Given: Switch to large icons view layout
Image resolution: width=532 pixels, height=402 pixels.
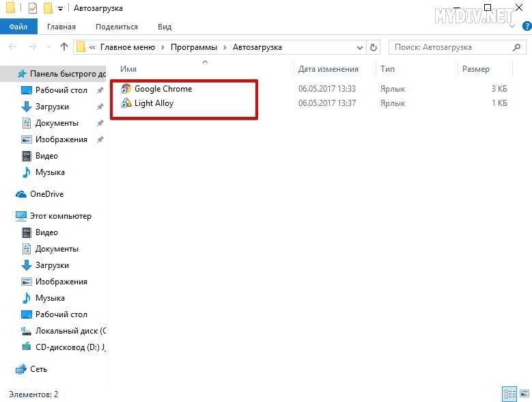Looking at the screenshot, I should point(524,394).
